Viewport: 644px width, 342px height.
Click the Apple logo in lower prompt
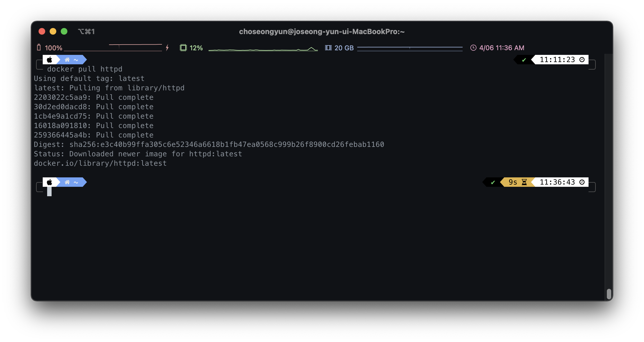[x=50, y=182]
